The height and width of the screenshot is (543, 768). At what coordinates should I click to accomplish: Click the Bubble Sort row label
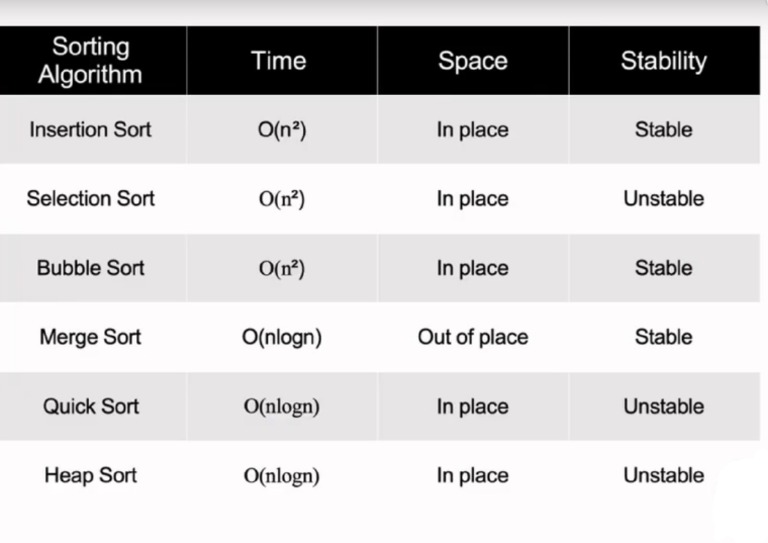[91, 268]
